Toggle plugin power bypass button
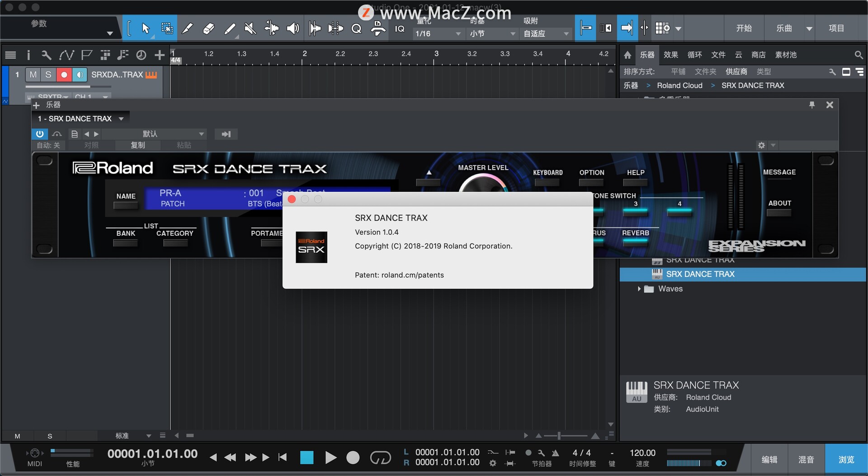Image resolution: width=868 pixels, height=476 pixels. click(40, 134)
